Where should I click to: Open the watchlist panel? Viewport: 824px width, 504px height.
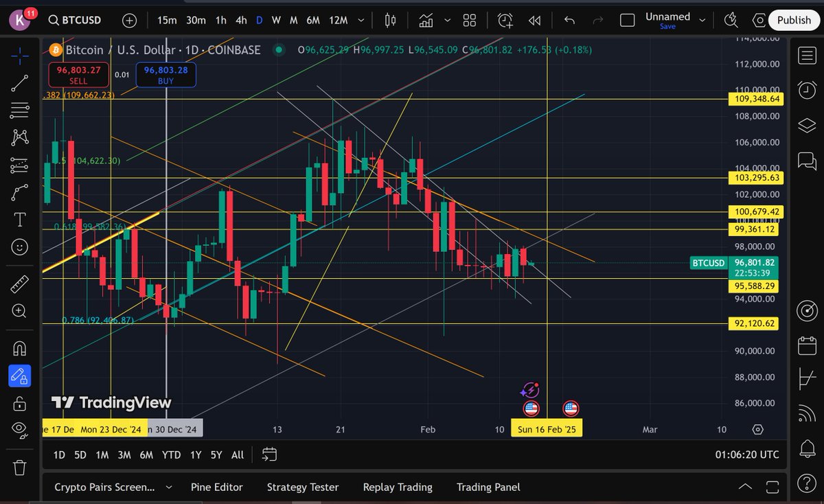pos(806,56)
